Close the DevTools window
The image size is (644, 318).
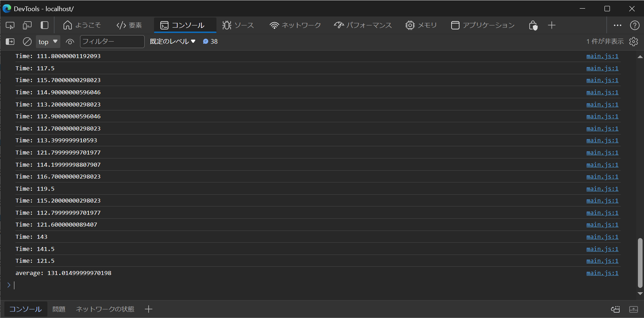(x=632, y=9)
